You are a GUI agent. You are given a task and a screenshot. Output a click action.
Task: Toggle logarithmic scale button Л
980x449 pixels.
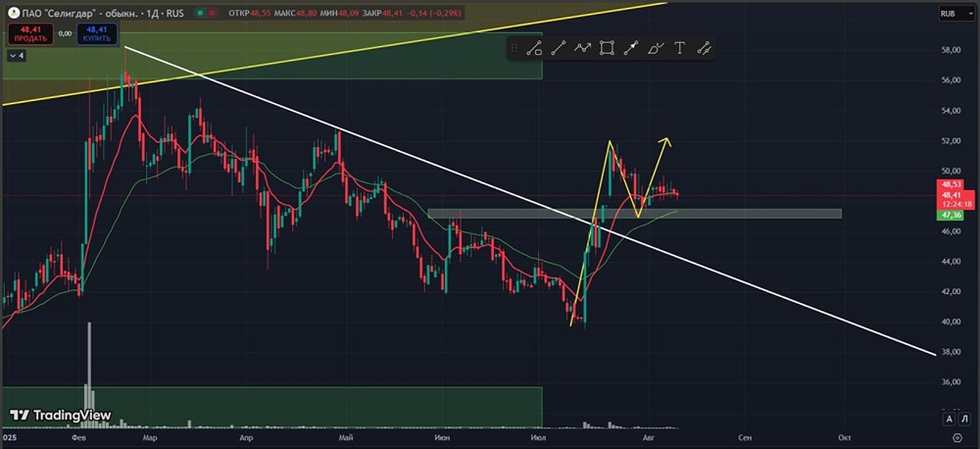pos(965,419)
